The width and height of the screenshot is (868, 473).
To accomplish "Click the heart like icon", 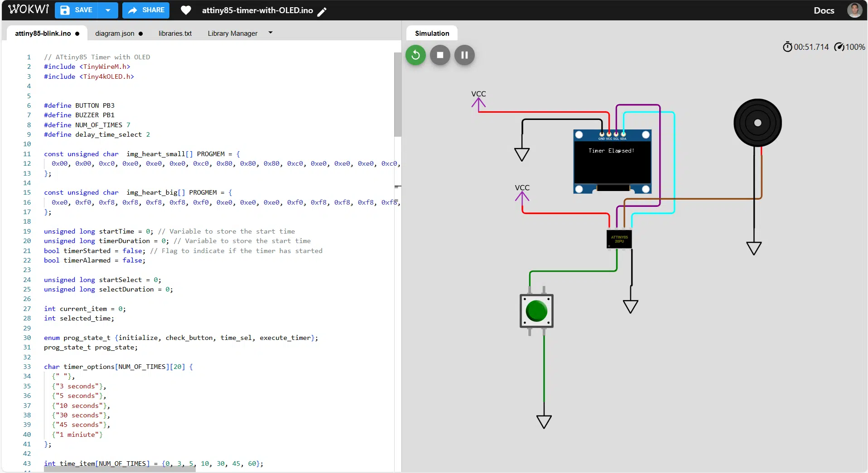I will tap(186, 10).
